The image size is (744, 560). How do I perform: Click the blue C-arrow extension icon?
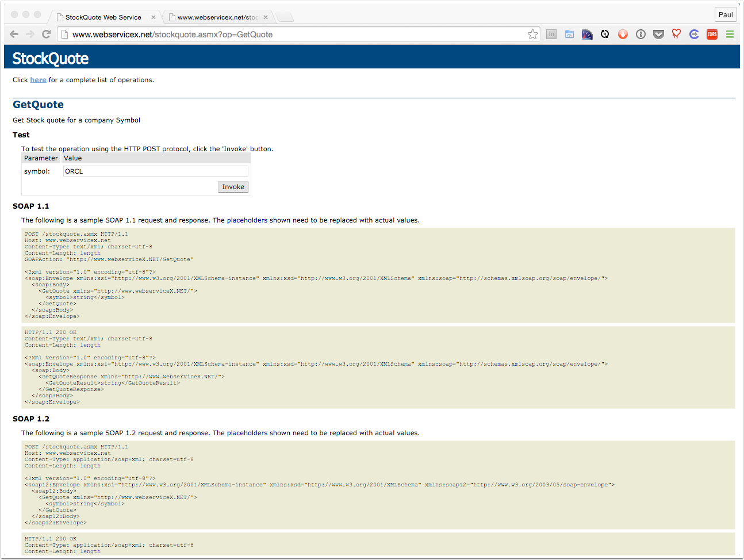pos(694,34)
